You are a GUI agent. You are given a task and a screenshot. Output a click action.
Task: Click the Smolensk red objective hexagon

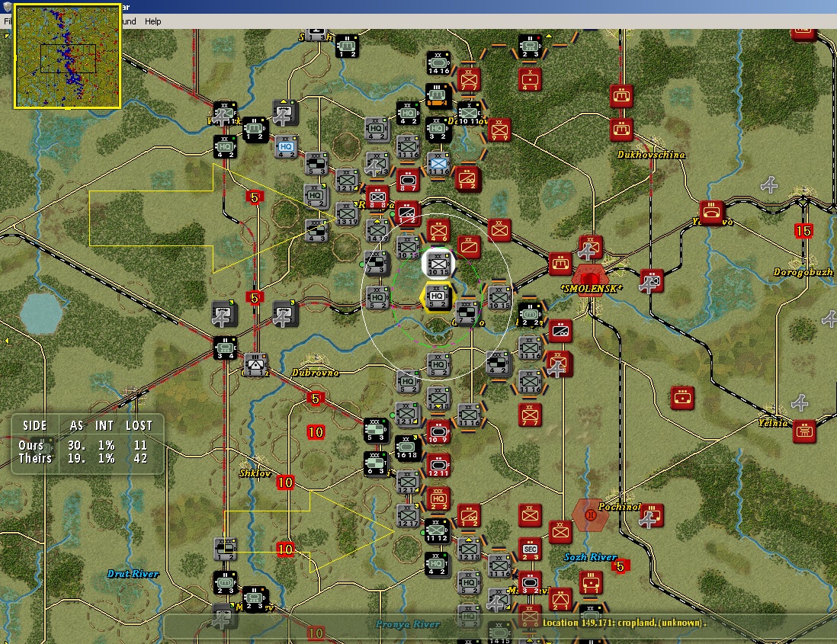click(x=590, y=278)
